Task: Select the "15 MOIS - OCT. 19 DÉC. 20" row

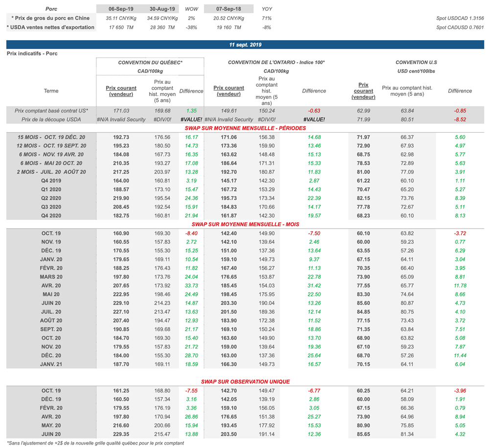Action: pyautogui.click(x=51, y=137)
